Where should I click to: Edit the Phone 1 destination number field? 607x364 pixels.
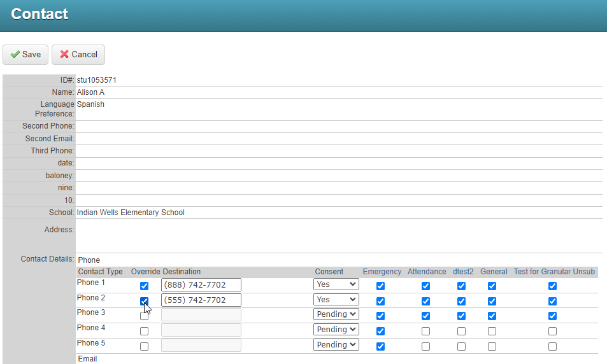tap(201, 285)
